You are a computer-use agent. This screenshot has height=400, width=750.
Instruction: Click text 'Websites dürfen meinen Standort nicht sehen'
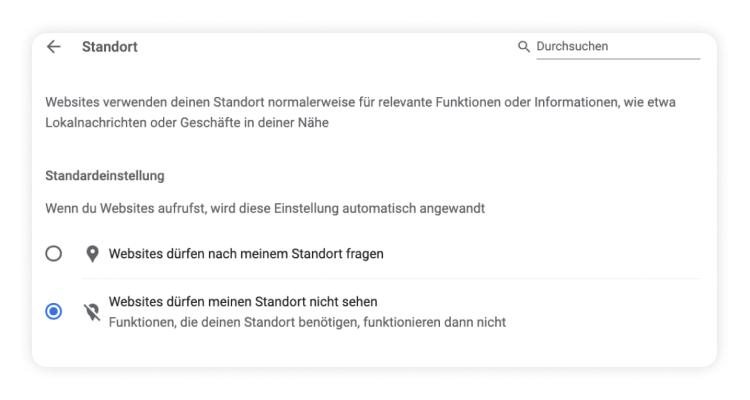[x=243, y=301]
